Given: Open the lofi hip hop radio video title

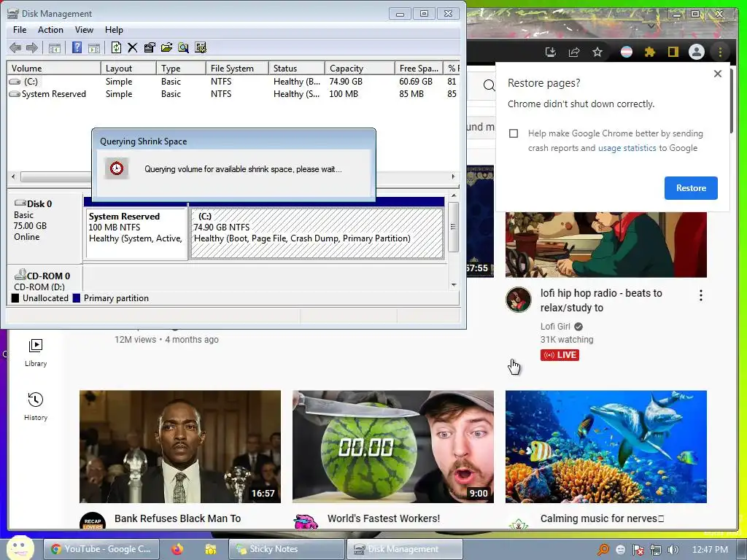Looking at the screenshot, I should (x=601, y=300).
